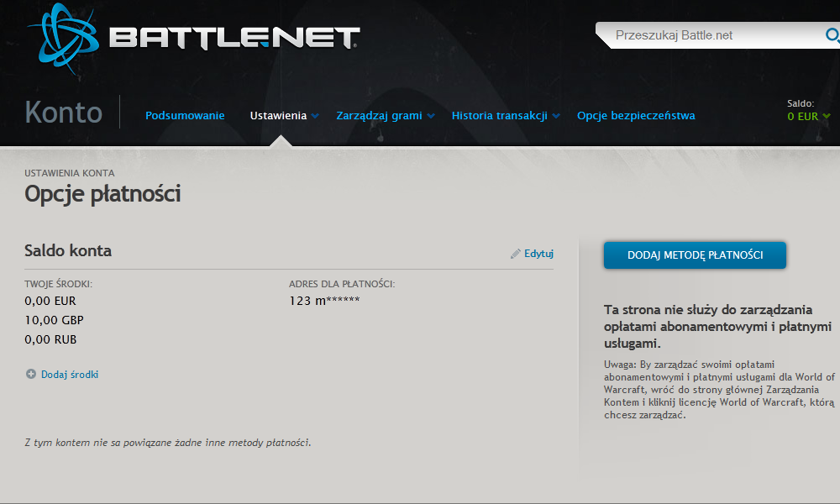
Task: Open the 0 EUR balance amount
Action: [803, 117]
